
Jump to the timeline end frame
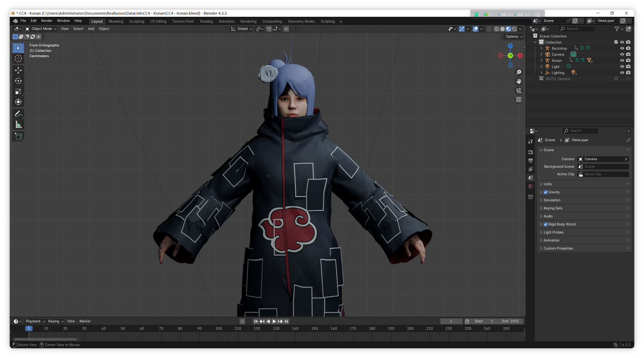286,322
